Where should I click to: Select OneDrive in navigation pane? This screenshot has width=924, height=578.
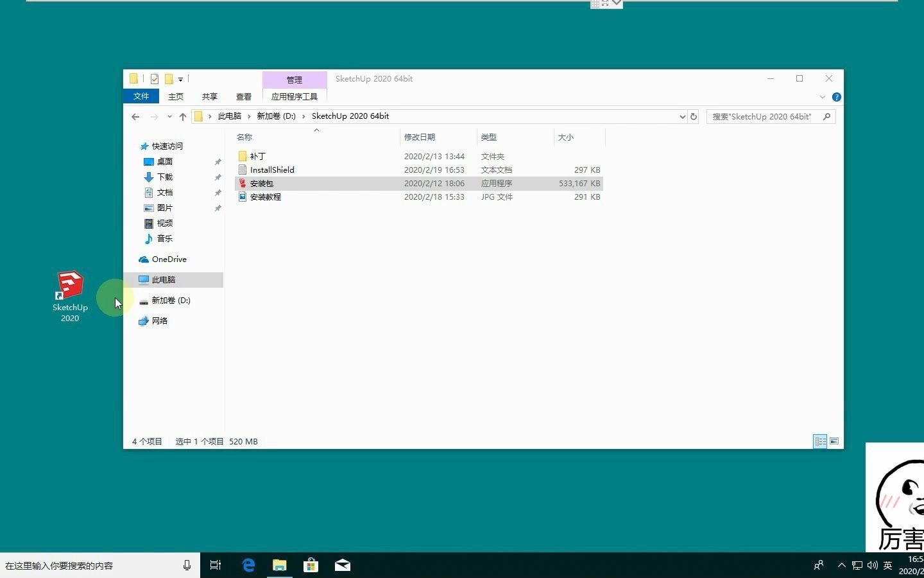click(169, 259)
